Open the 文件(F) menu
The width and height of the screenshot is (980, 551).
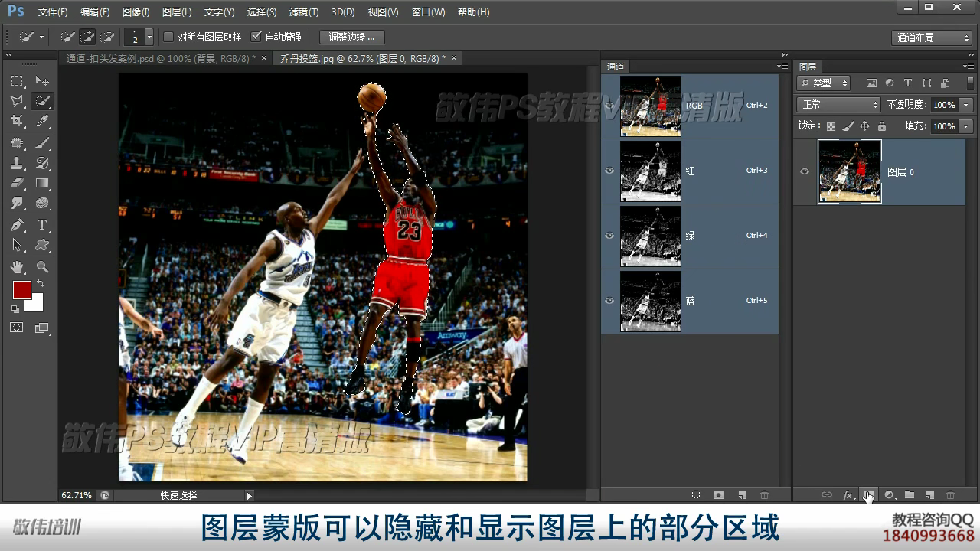(x=53, y=12)
